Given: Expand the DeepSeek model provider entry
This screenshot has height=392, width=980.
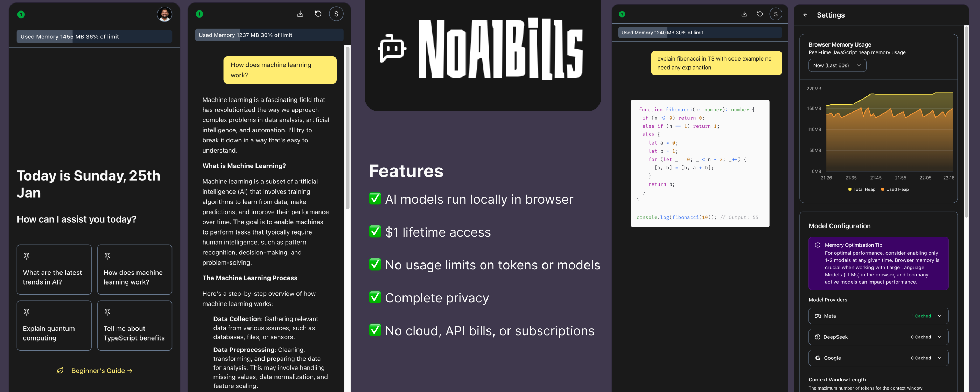Looking at the screenshot, I should tap(939, 337).
